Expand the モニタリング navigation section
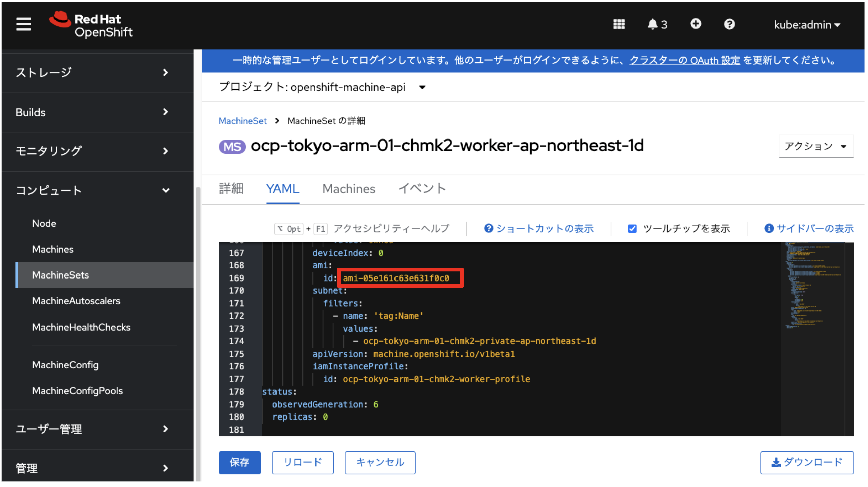The height and width of the screenshot is (487, 868). [x=97, y=151]
